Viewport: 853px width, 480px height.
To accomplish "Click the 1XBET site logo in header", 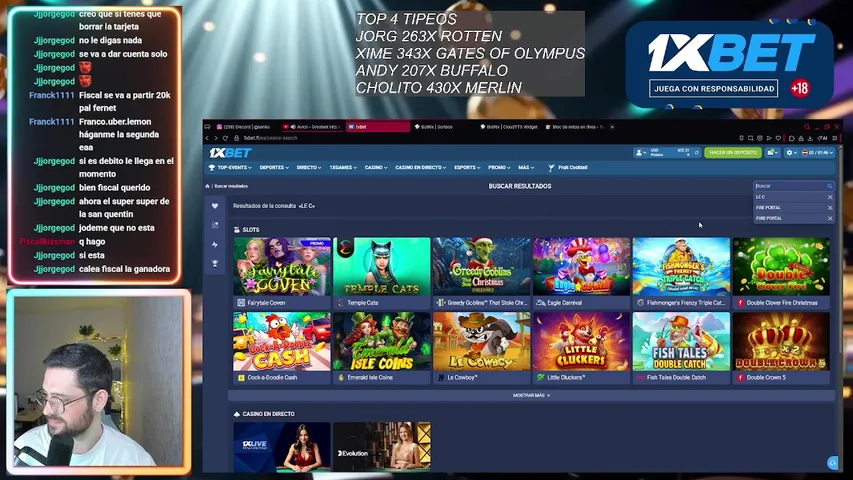I will (x=230, y=153).
